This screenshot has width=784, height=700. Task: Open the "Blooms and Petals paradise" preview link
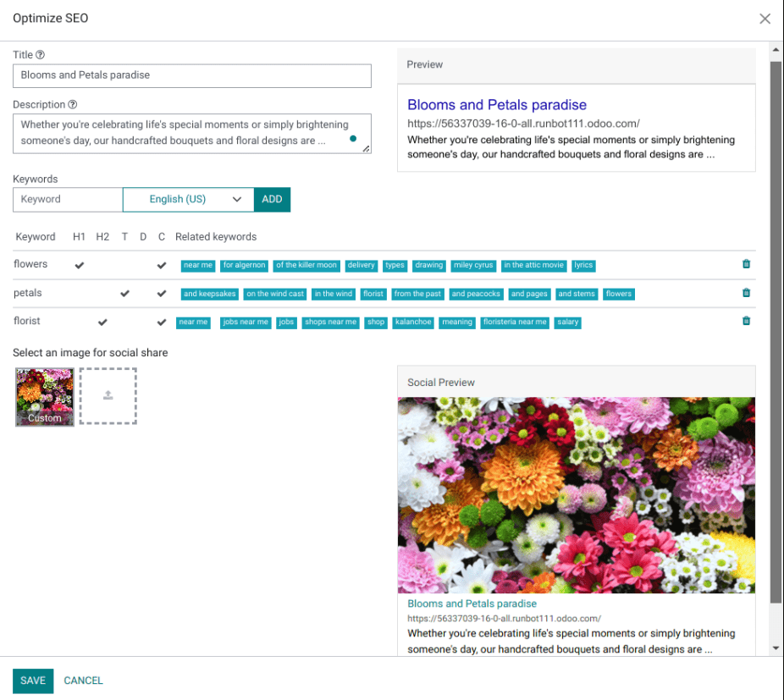click(497, 104)
